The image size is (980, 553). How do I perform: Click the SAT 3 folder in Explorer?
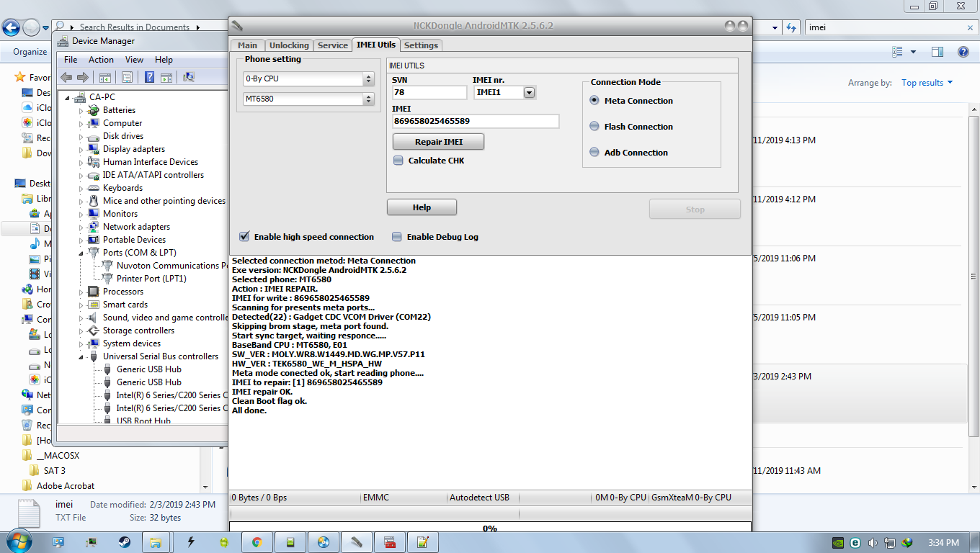[x=55, y=470]
